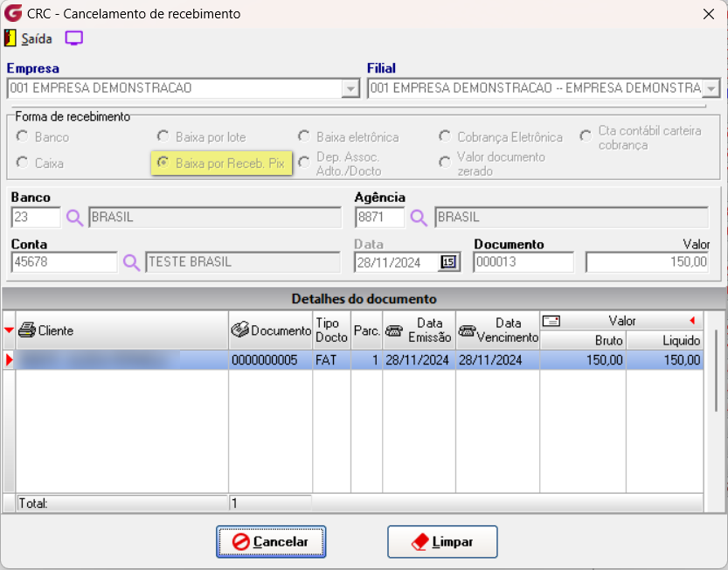
Task: Click the Liquido column header
Action: tap(665, 340)
